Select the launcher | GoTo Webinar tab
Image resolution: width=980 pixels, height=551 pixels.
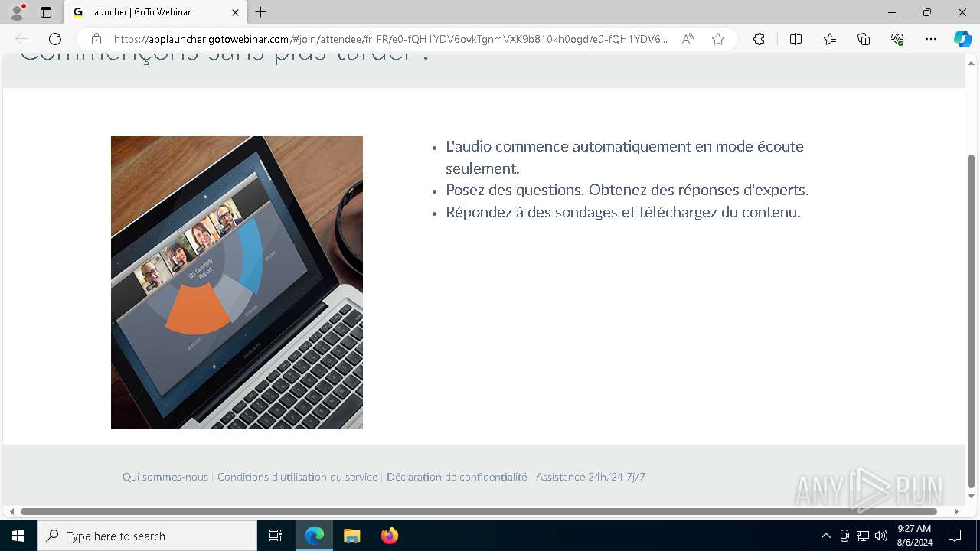(x=155, y=12)
